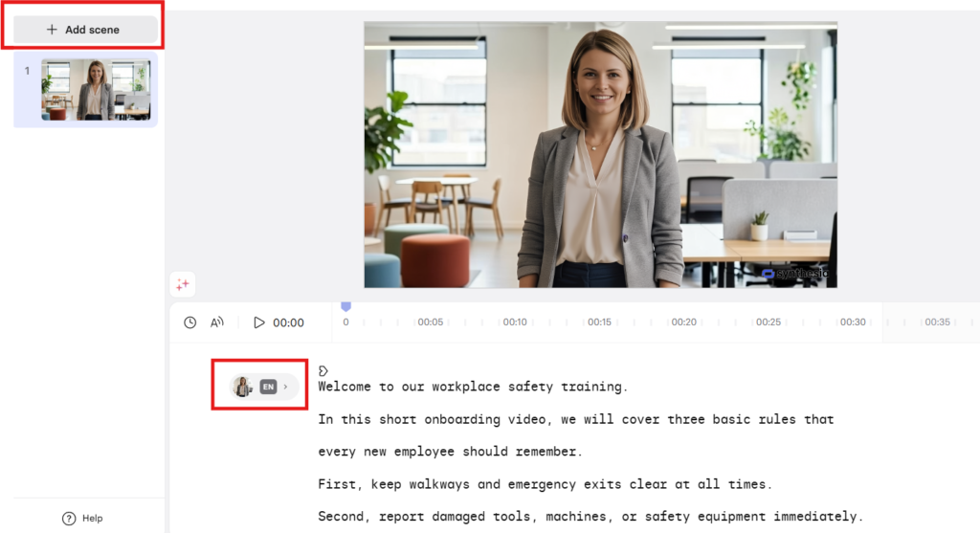The width and height of the screenshot is (980, 533).
Task: Open the avatar and EN language selector
Action: coord(263,387)
